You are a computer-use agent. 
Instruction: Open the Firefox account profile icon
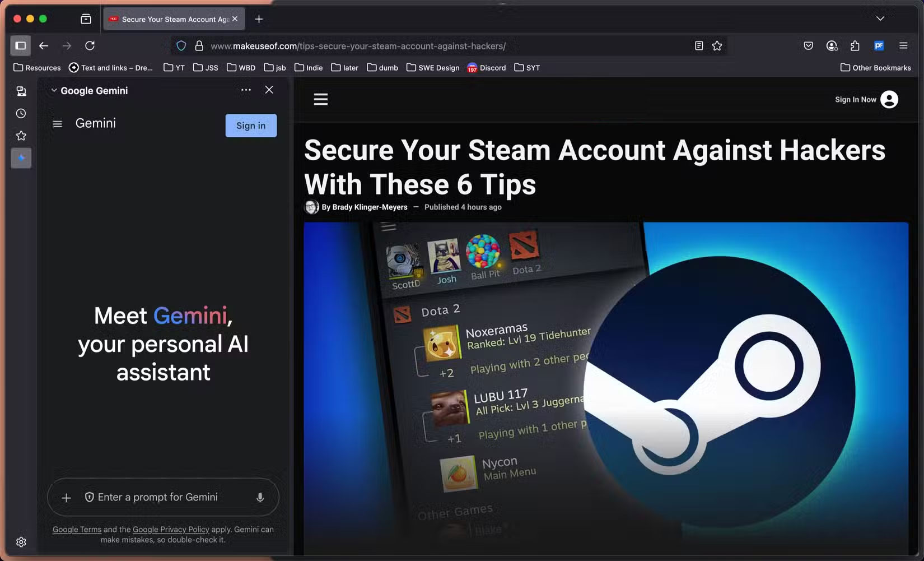[x=832, y=46]
